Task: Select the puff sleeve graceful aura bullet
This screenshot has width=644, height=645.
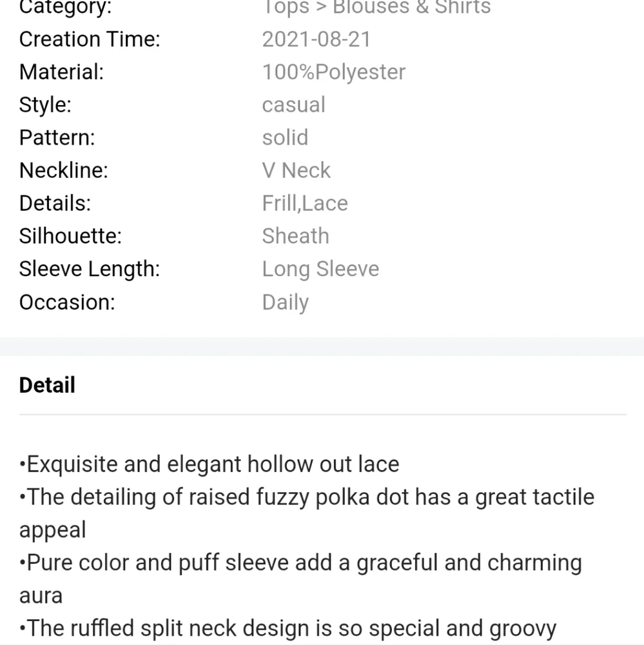Action: click(x=300, y=579)
